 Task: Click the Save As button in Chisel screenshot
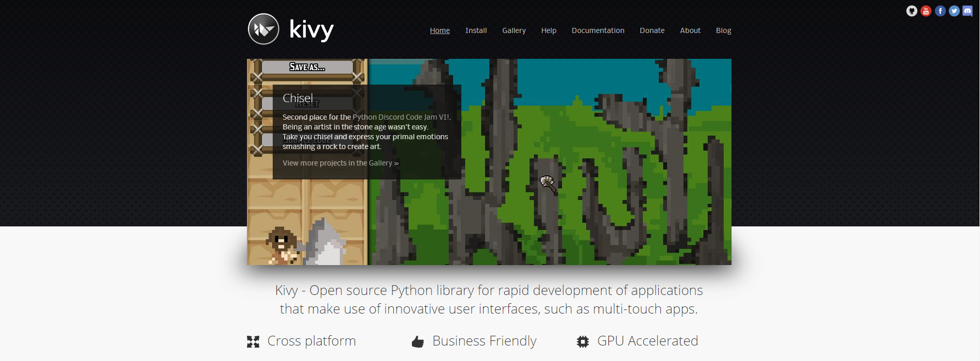coord(307,67)
